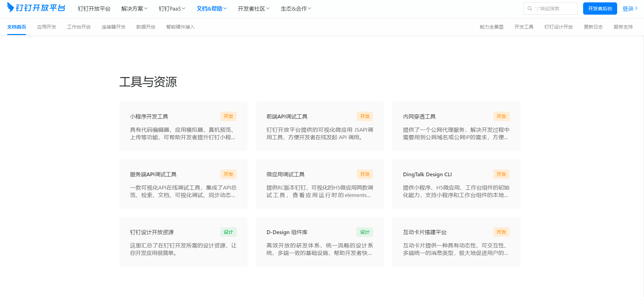Screen dimensions: 644x297
Task: Click the search magnifier icon
Action: [530, 9]
